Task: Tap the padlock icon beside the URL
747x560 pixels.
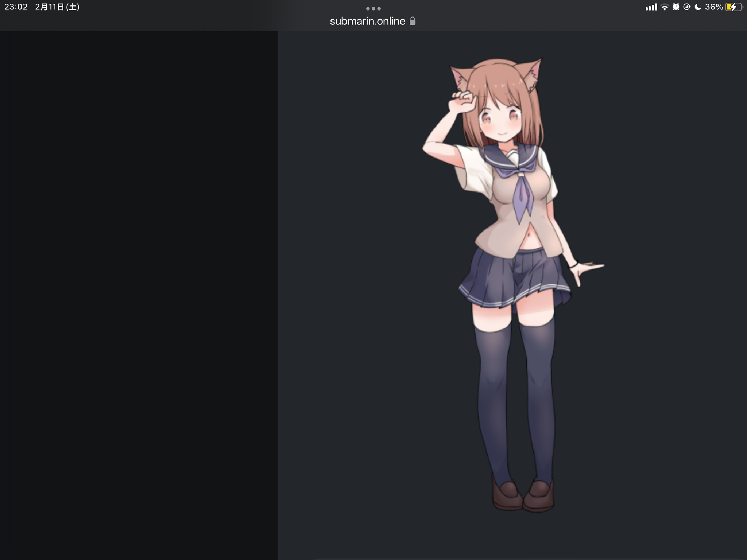Action: tap(413, 21)
